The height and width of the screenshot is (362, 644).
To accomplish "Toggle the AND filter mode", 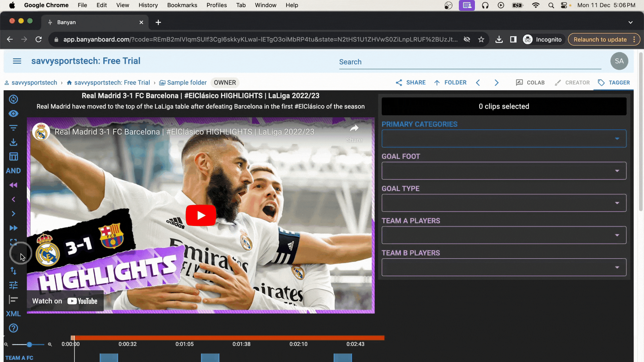I will (x=13, y=171).
